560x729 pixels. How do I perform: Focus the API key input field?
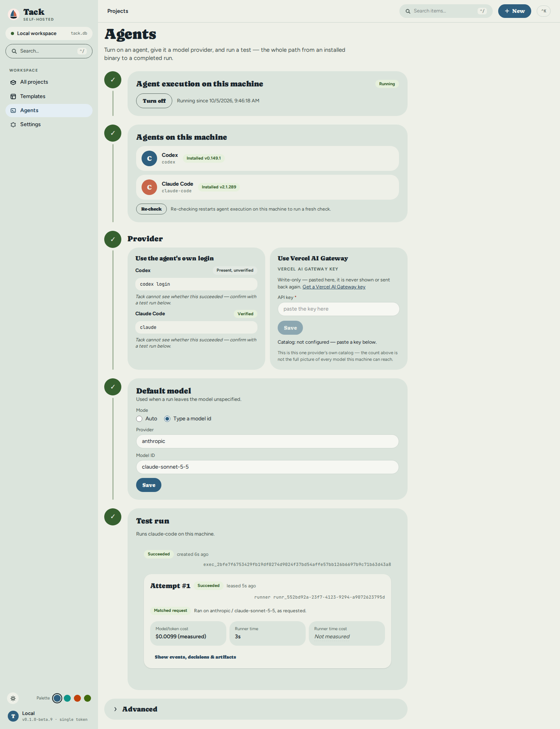click(x=338, y=309)
